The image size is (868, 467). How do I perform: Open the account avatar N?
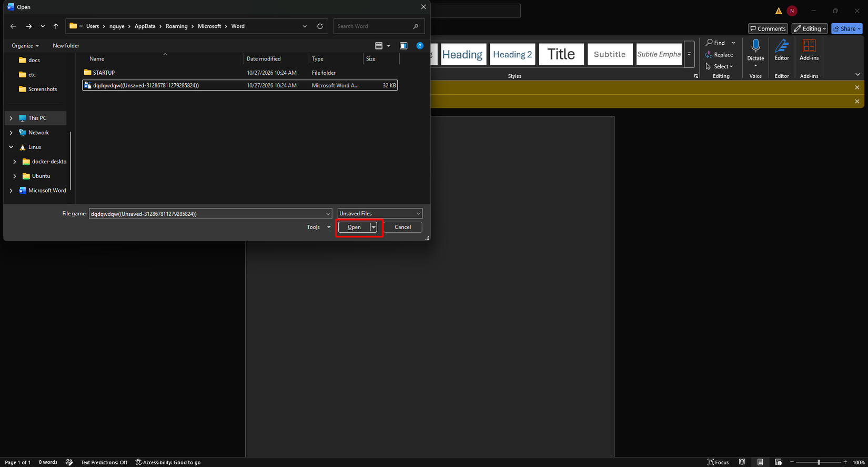[x=792, y=11]
